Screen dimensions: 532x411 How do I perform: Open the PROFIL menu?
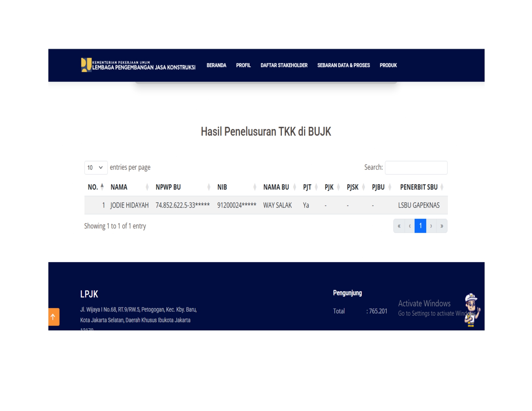[x=243, y=65]
